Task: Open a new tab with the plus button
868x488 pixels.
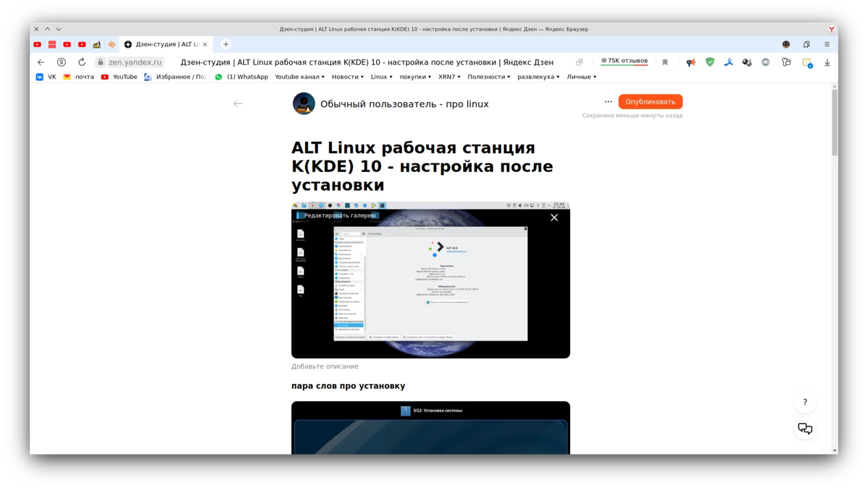Action: [226, 44]
